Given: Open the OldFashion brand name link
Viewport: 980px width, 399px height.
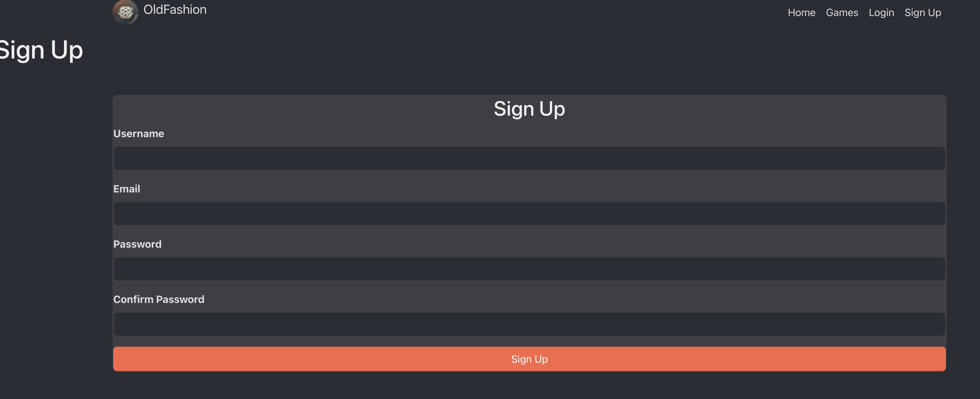Looking at the screenshot, I should click(175, 10).
